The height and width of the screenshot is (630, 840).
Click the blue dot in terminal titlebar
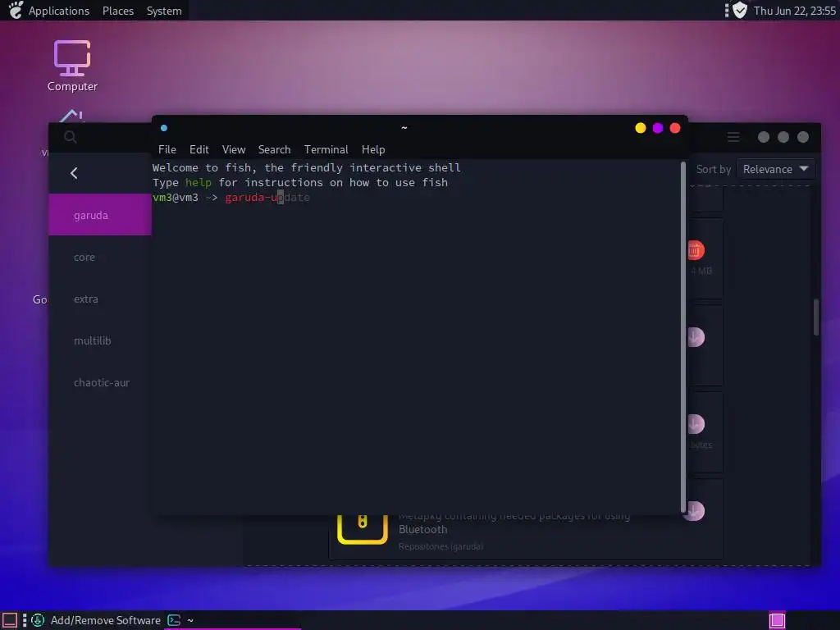(164, 128)
